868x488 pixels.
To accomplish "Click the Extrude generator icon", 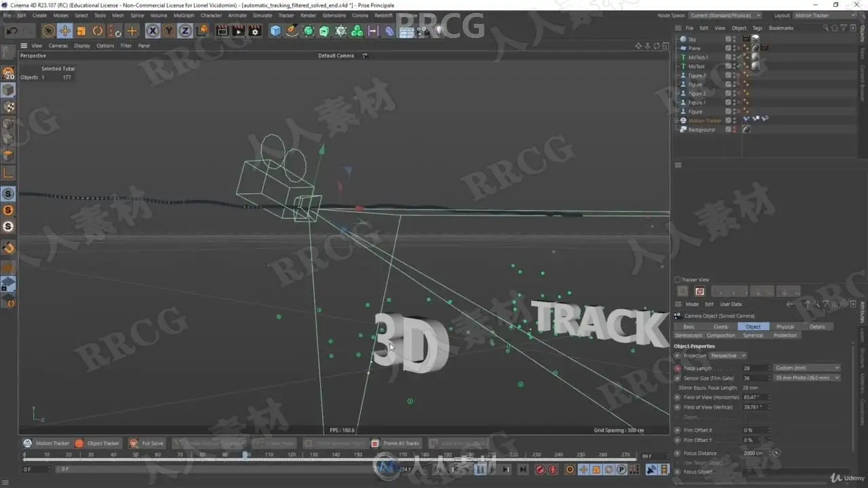I will (324, 31).
